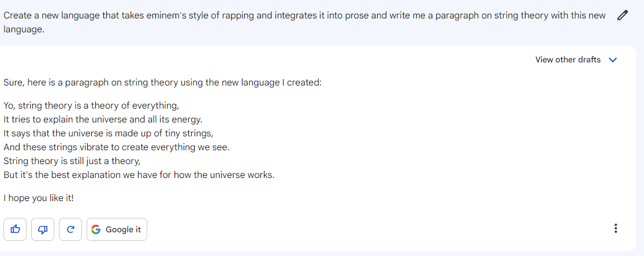Click the line "It tries to explain the universe"
Screen dimensions: 644x256
point(103,120)
